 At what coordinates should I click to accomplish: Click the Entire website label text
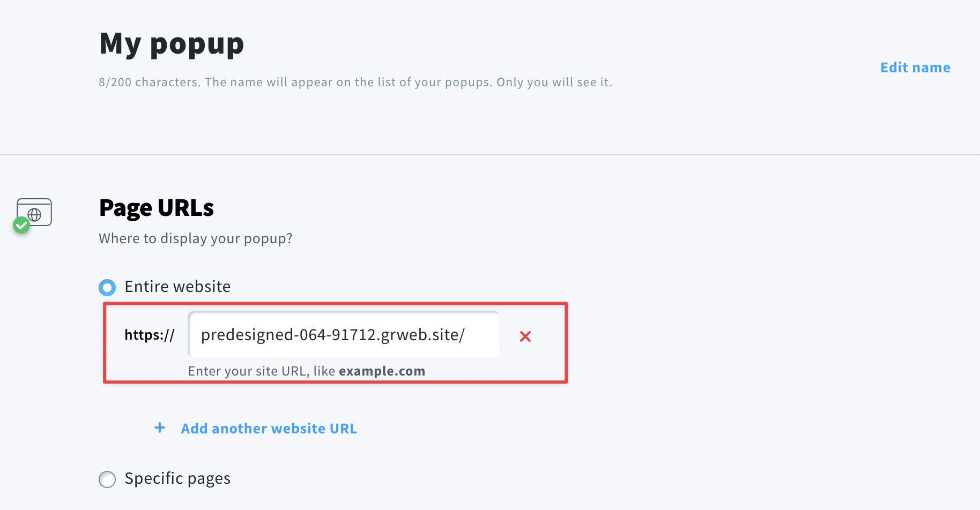(177, 287)
